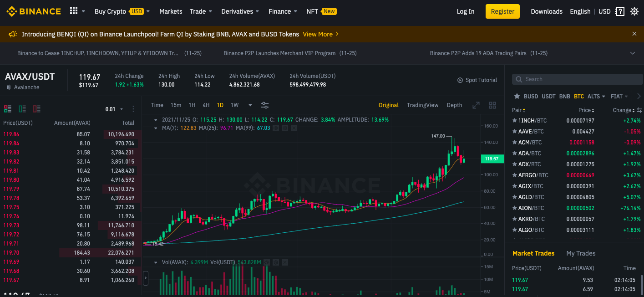Open the Finance dropdown menu

[x=283, y=11]
